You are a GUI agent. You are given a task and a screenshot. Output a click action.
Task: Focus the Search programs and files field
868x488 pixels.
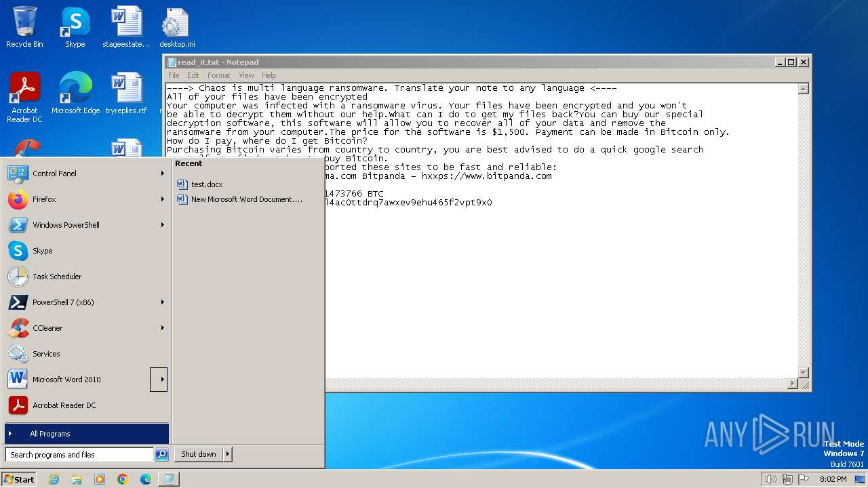coord(79,455)
